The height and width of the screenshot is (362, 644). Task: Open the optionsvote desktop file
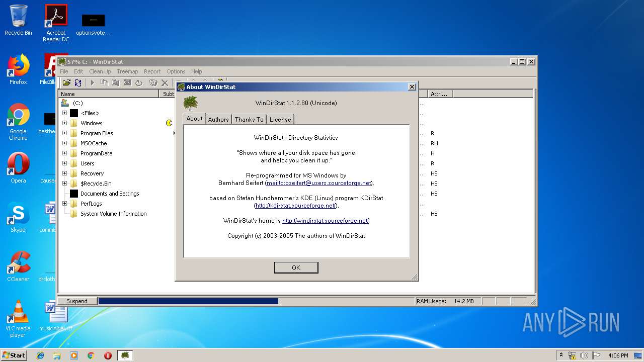coord(93,24)
